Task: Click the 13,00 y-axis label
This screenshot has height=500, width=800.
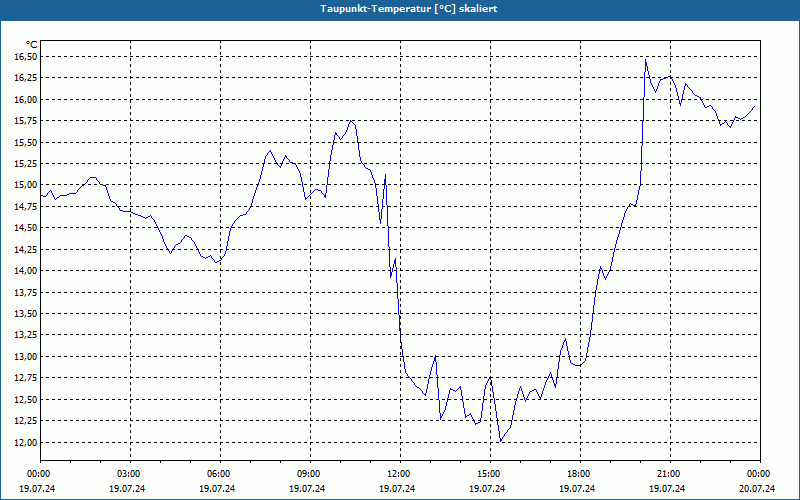Action: [26, 357]
